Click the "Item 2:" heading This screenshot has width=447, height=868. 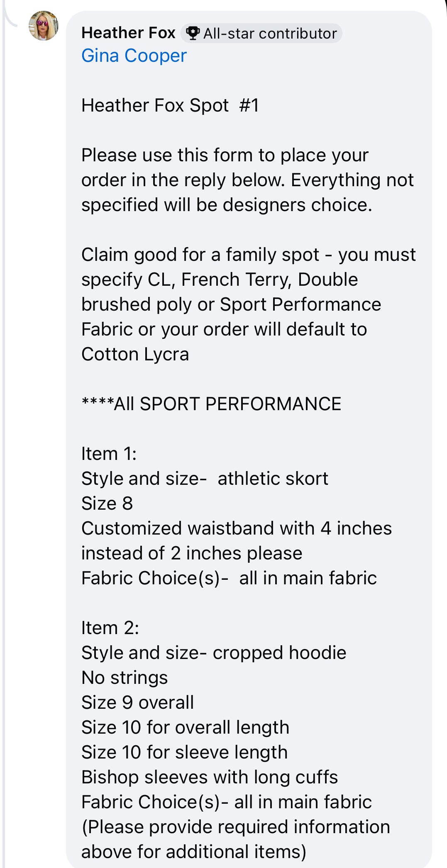(110, 628)
